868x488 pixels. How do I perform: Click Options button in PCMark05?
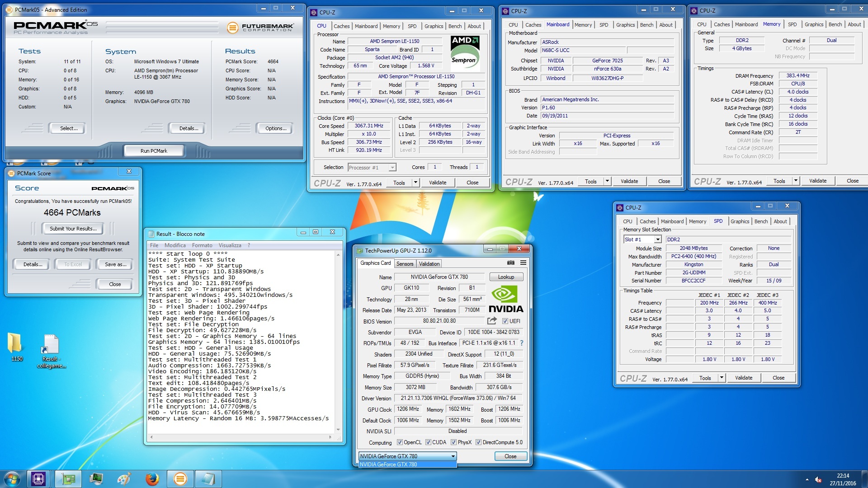pyautogui.click(x=275, y=128)
